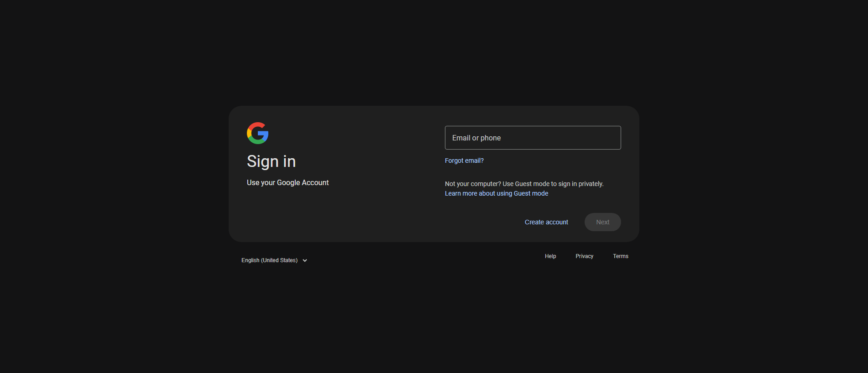Open the Help footer link
The width and height of the screenshot is (868, 373).
[x=550, y=256]
